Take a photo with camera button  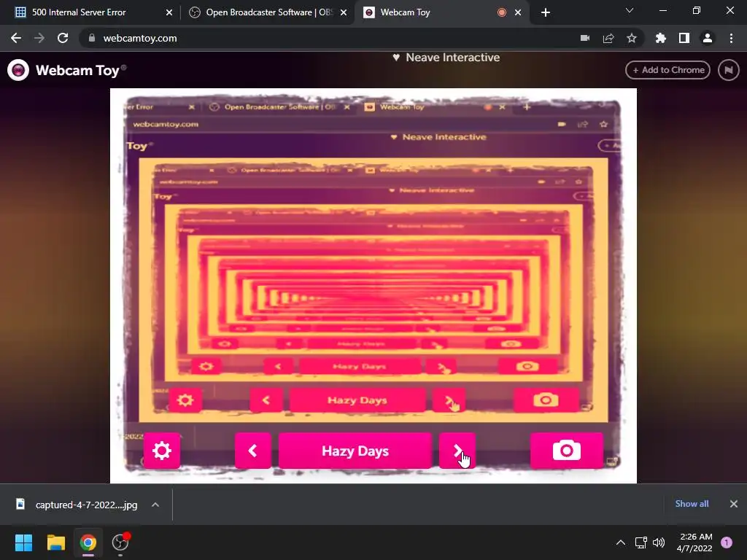(566, 451)
